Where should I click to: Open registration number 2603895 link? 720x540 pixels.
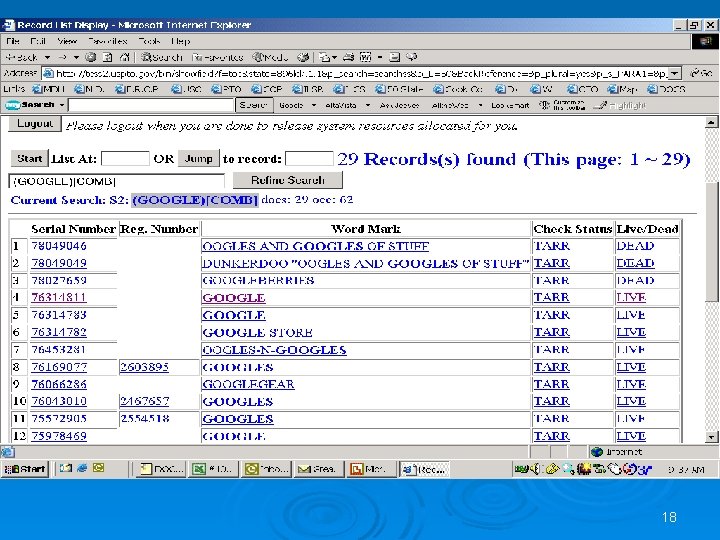pos(144,367)
